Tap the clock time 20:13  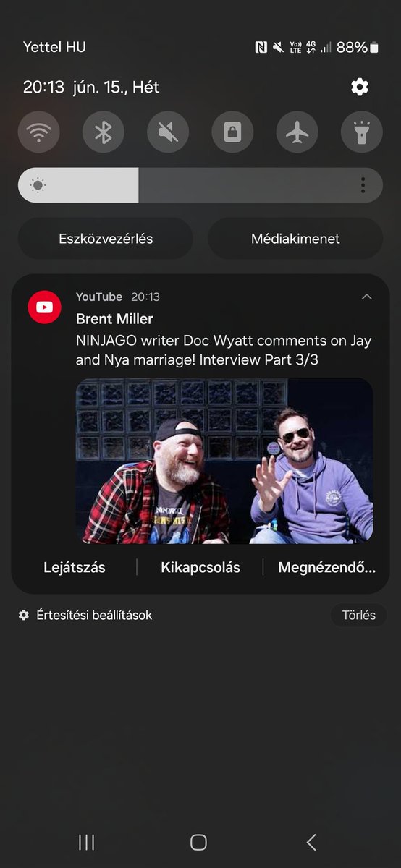[x=44, y=88]
